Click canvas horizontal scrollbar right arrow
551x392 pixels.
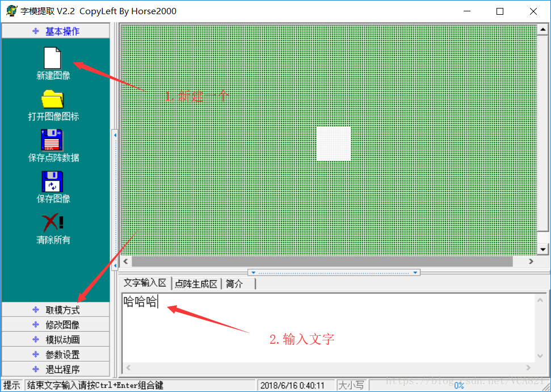click(531, 261)
